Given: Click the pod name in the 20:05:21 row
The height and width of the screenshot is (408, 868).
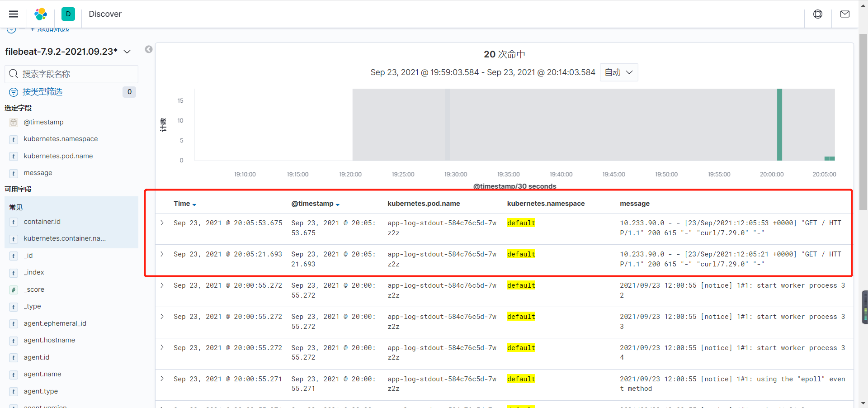Looking at the screenshot, I should click(442, 259).
